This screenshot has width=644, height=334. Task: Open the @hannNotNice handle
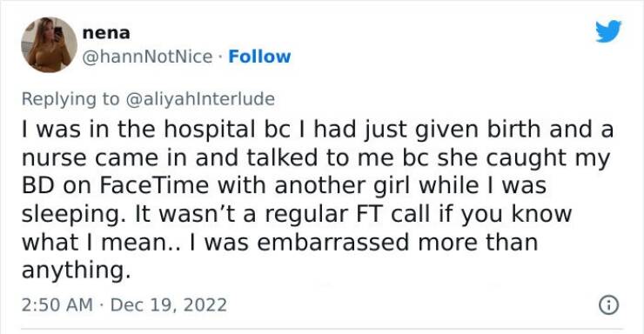(147, 57)
